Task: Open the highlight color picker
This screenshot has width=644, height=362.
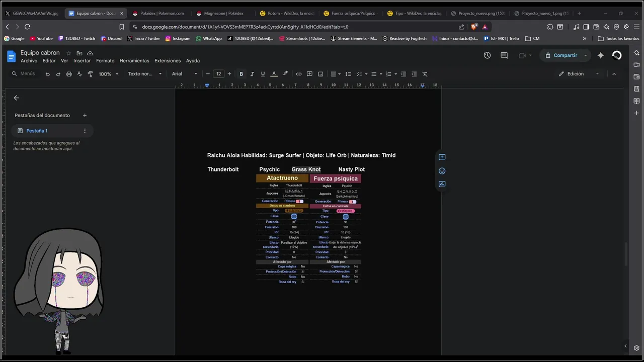Action: tap(285, 74)
